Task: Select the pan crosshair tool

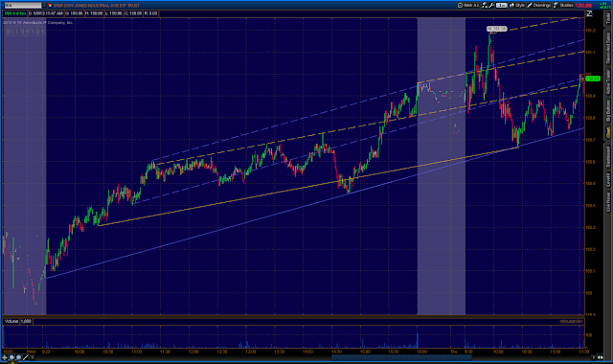Action: pyautogui.click(x=5, y=357)
